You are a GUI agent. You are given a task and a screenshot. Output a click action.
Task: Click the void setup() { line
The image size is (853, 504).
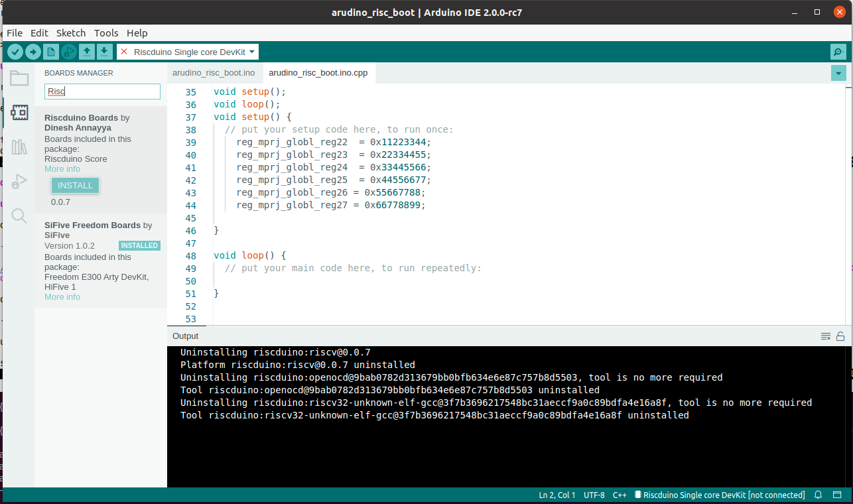tap(253, 117)
